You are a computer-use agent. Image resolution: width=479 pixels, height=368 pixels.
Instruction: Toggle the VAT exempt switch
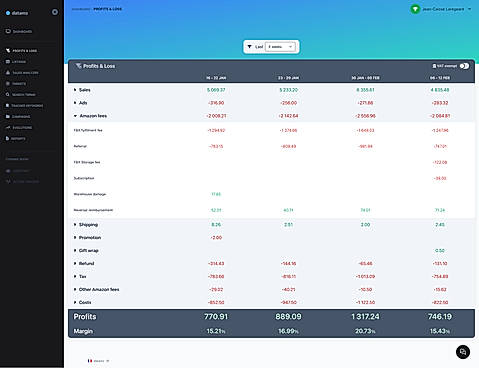[x=464, y=66]
